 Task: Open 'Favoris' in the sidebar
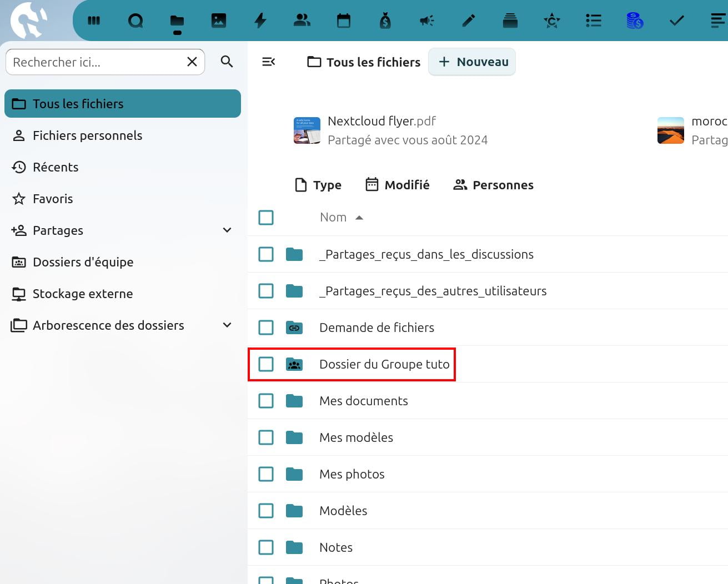(123, 199)
